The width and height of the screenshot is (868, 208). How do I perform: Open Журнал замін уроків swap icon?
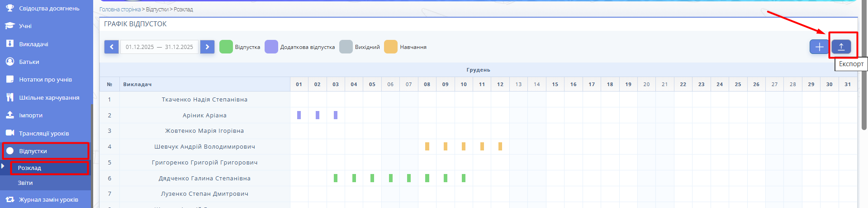pyautogui.click(x=9, y=199)
